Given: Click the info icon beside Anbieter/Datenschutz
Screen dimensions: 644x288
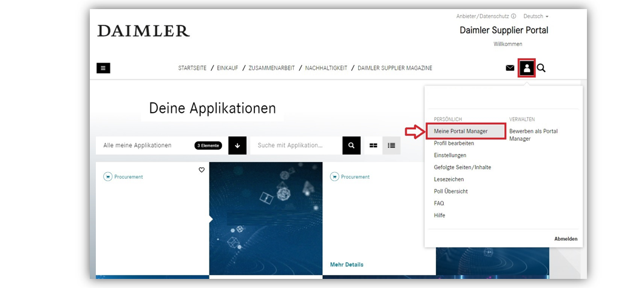Looking at the screenshot, I should 514,16.
